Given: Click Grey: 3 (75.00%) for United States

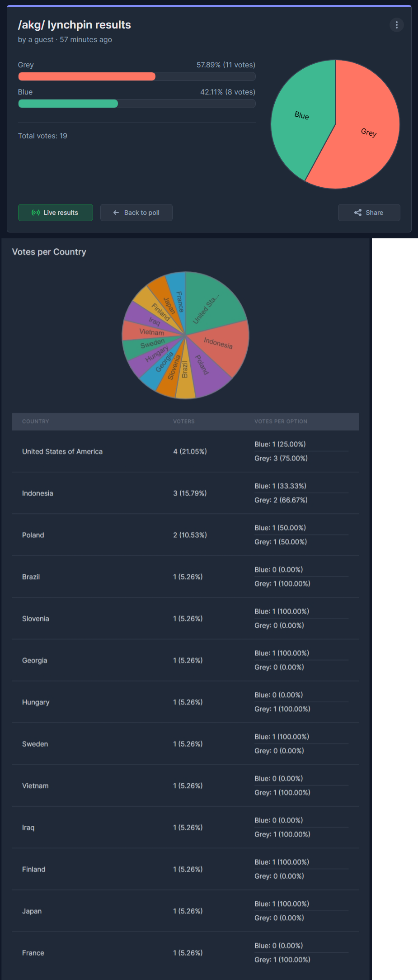Looking at the screenshot, I should pos(281,458).
